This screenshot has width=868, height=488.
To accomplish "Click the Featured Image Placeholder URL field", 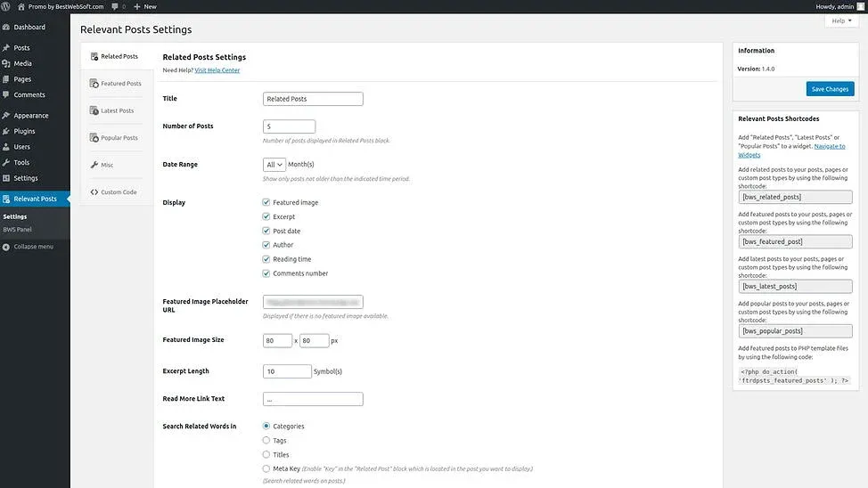I will [313, 302].
